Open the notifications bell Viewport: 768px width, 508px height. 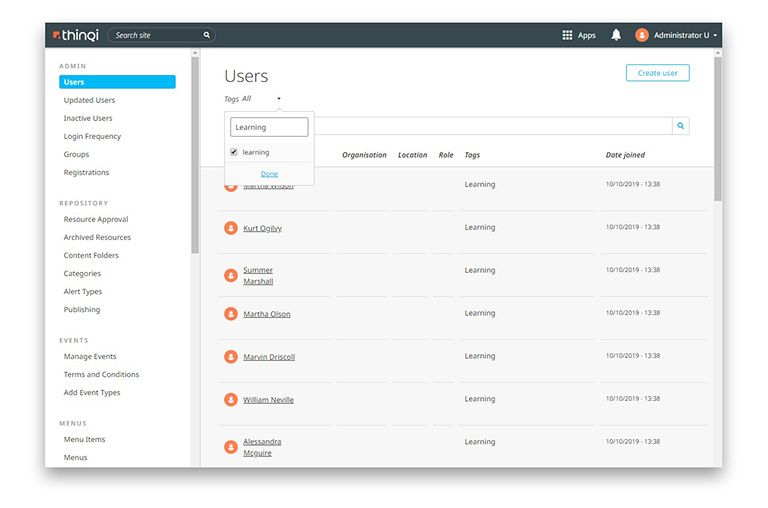pyautogui.click(x=616, y=35)
